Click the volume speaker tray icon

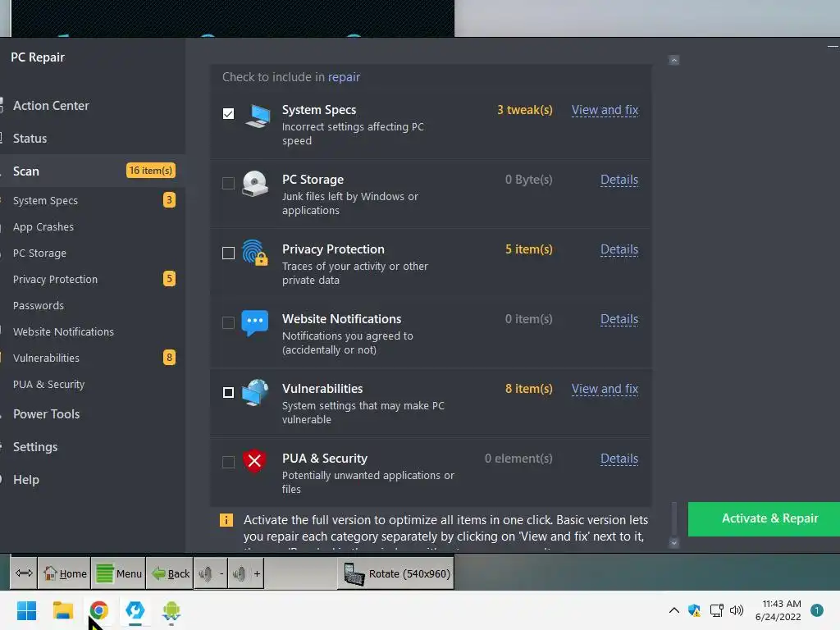[737, 610]
